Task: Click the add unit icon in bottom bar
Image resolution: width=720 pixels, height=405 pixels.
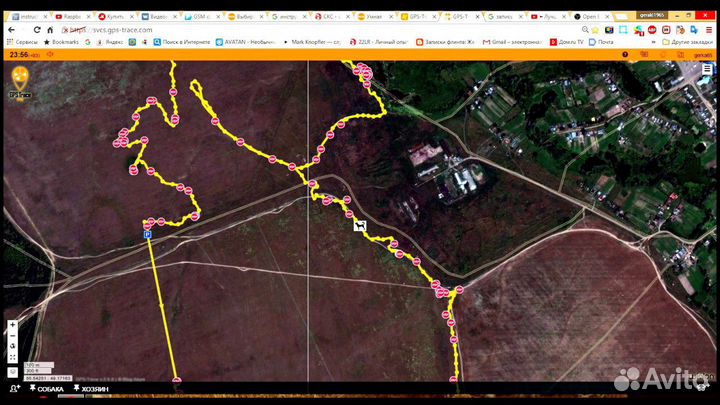Action: 15,388
